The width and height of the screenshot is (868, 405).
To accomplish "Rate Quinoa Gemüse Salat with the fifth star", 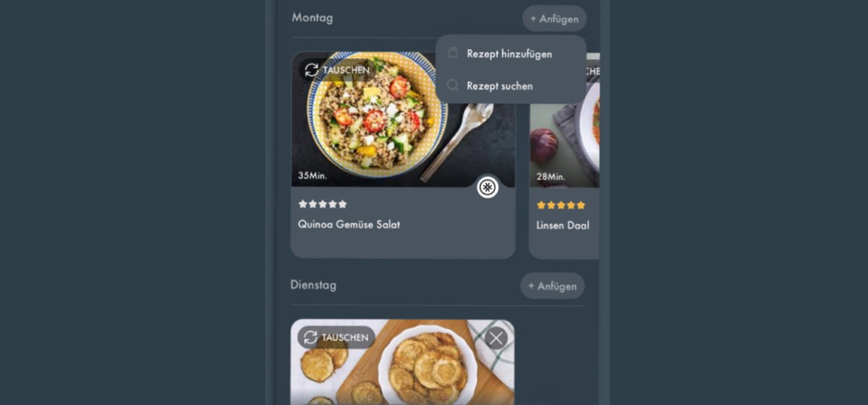I will click(343, 204).
